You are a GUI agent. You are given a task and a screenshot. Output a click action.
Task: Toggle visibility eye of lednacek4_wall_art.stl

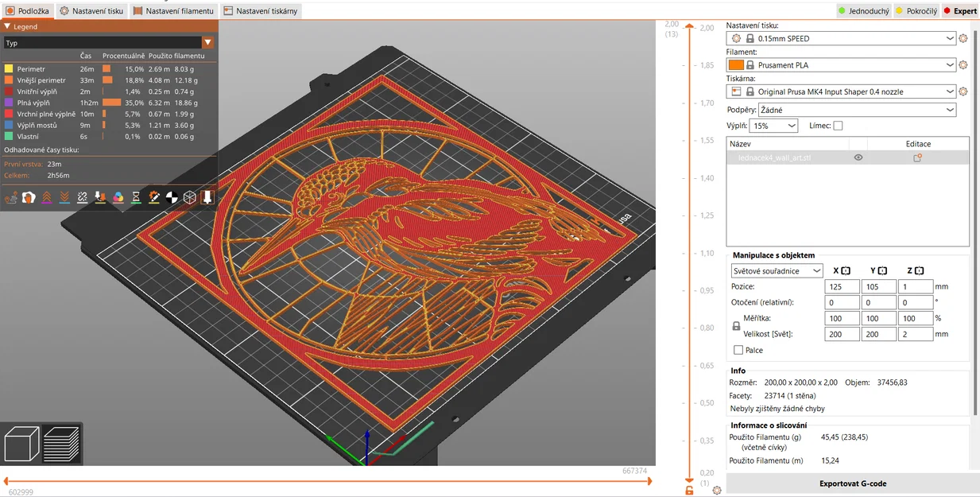[x=858, y=158]
